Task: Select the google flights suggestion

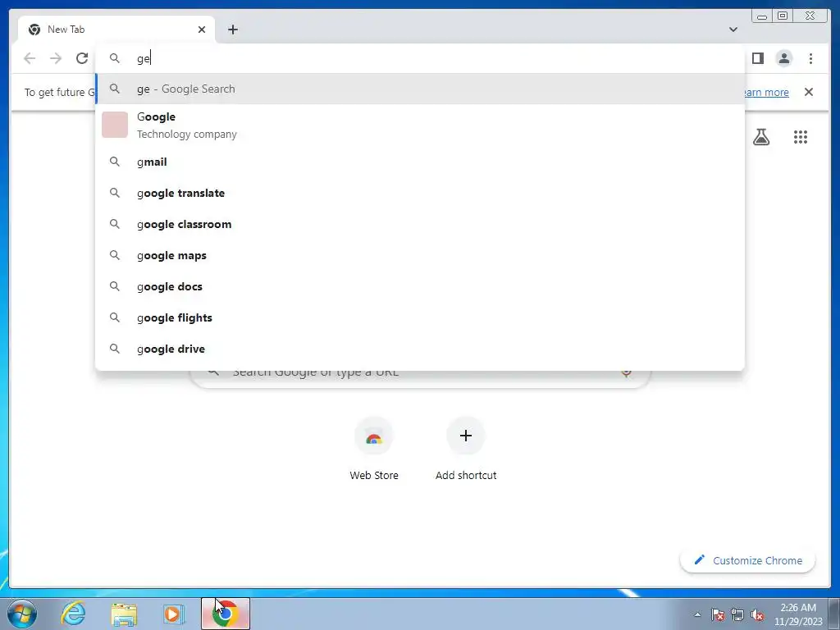Action: pyautogui.click(x=420, y=317)
